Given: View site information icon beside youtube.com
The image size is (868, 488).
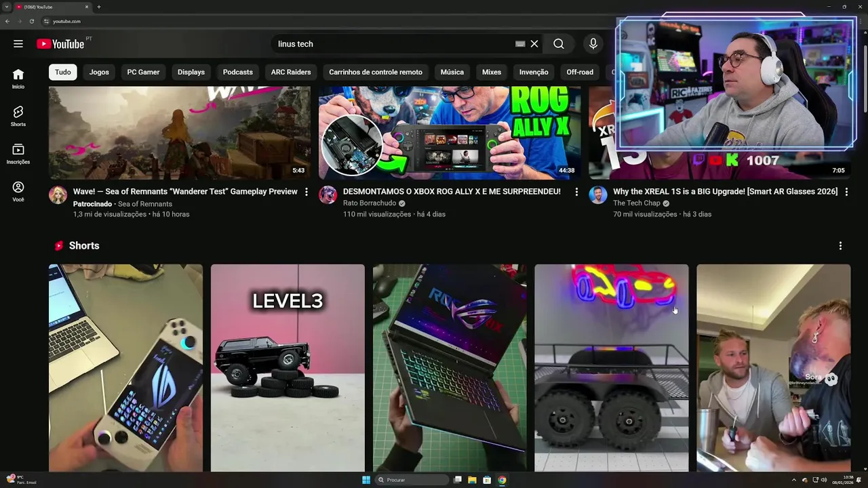Looking at the screenshot, I should coord(46,21).
